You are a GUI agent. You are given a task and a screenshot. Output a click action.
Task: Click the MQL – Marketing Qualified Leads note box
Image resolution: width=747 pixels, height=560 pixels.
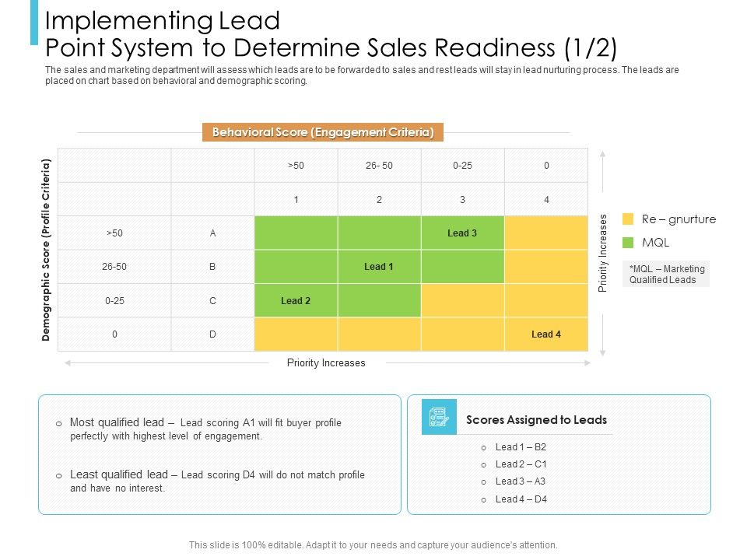click(x=666, y=274)
